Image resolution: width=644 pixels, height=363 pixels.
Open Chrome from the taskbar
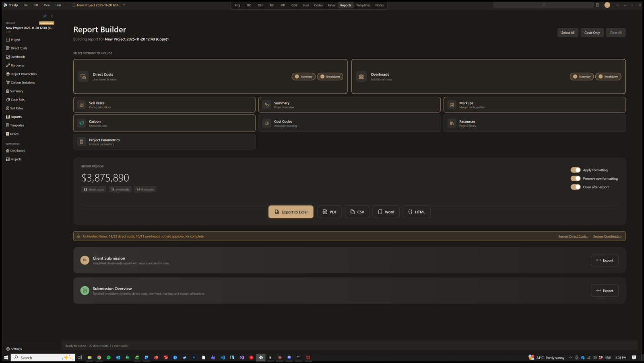point(99,357)
